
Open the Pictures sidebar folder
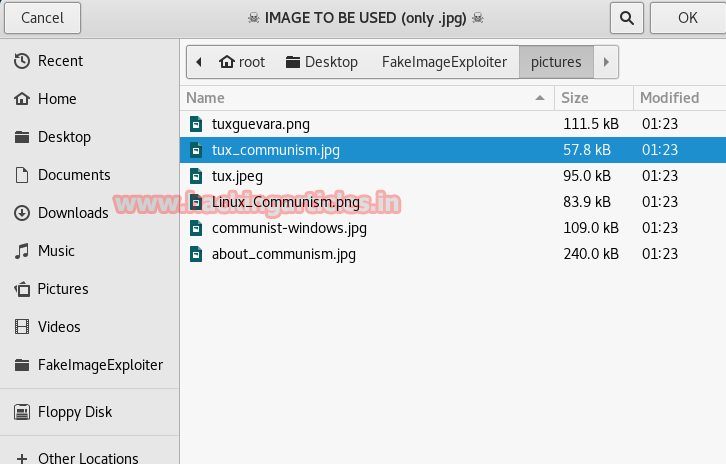(62, 289)
